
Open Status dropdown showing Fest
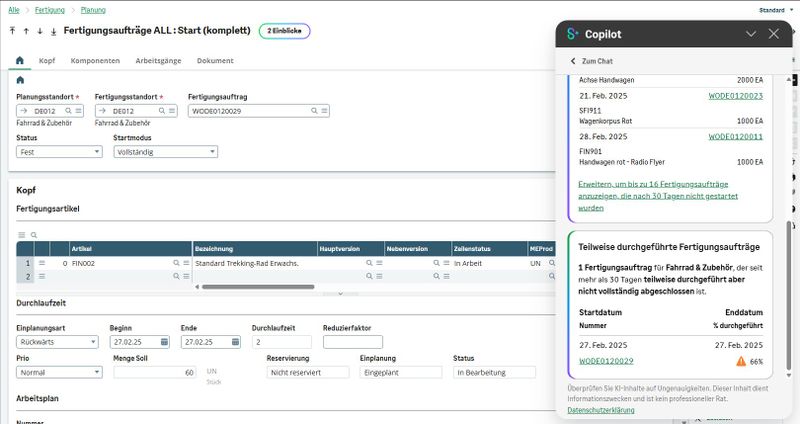(x=59, y=152)
